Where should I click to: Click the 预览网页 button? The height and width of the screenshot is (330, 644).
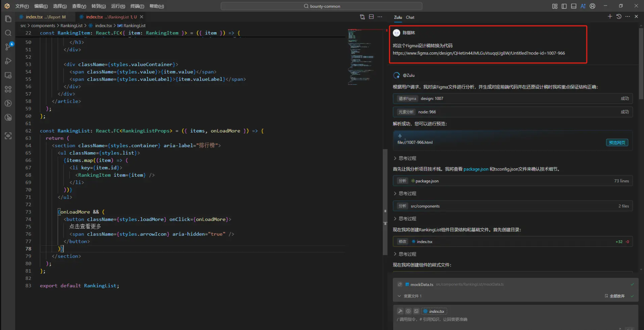coord(617,143)
